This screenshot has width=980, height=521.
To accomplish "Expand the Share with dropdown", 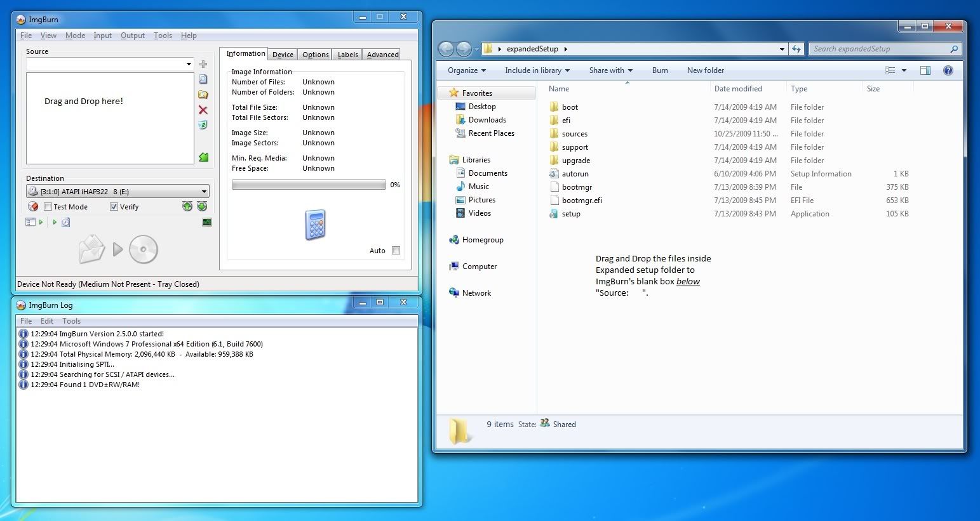I will 611,70.
